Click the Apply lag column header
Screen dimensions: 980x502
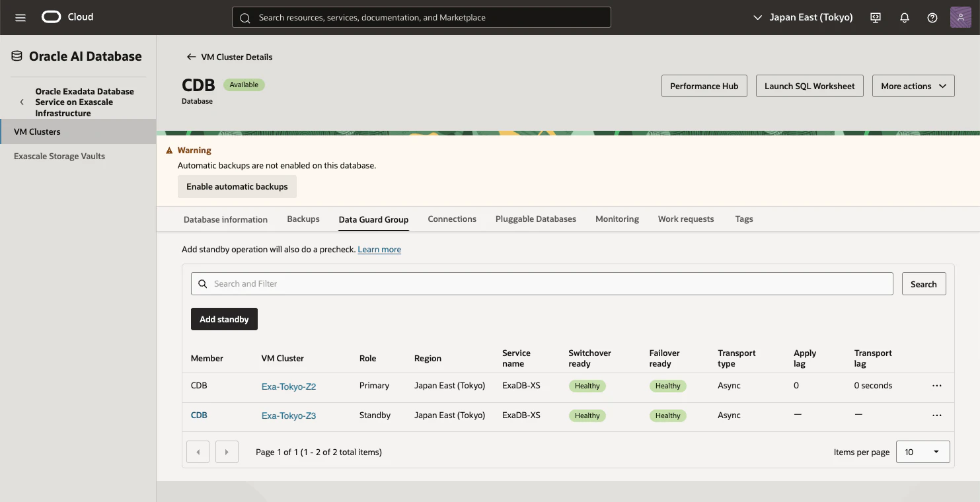pos(805,359)
